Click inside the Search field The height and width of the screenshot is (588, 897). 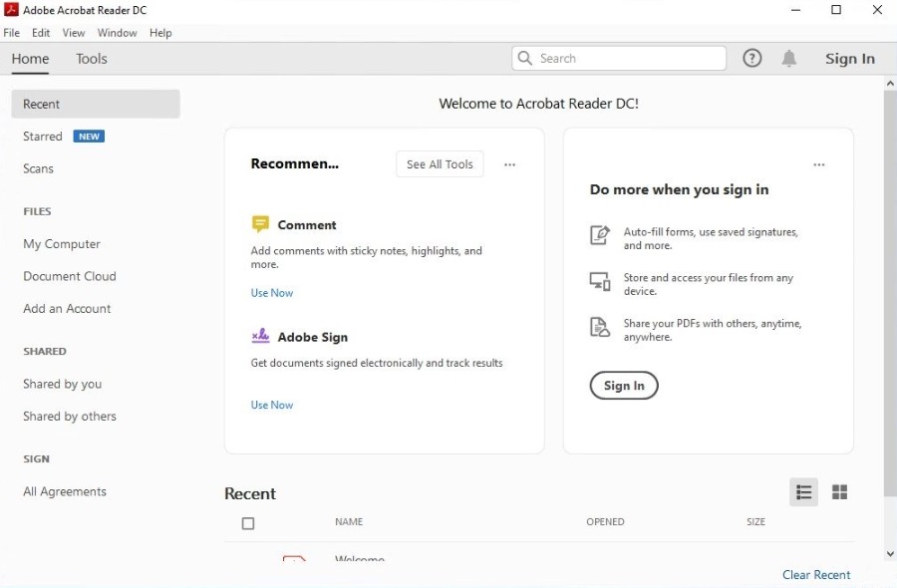(x=628, y=59)
